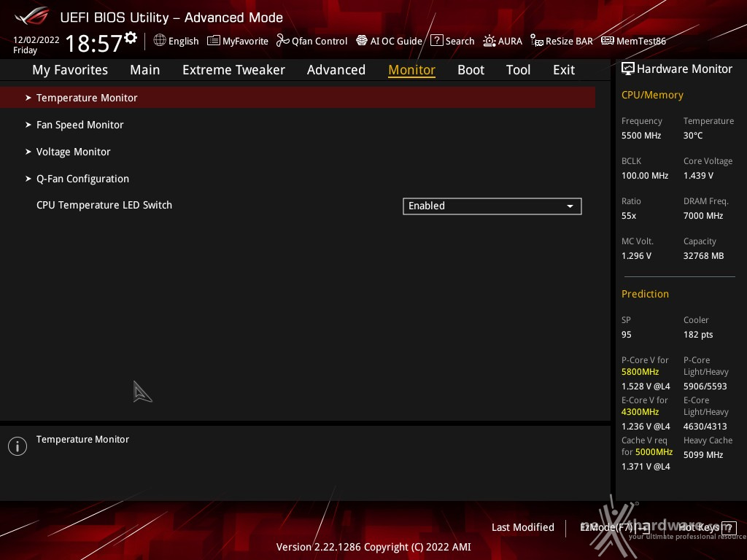
Task: Click the Search question mark icon
Action: pos(436,41)
